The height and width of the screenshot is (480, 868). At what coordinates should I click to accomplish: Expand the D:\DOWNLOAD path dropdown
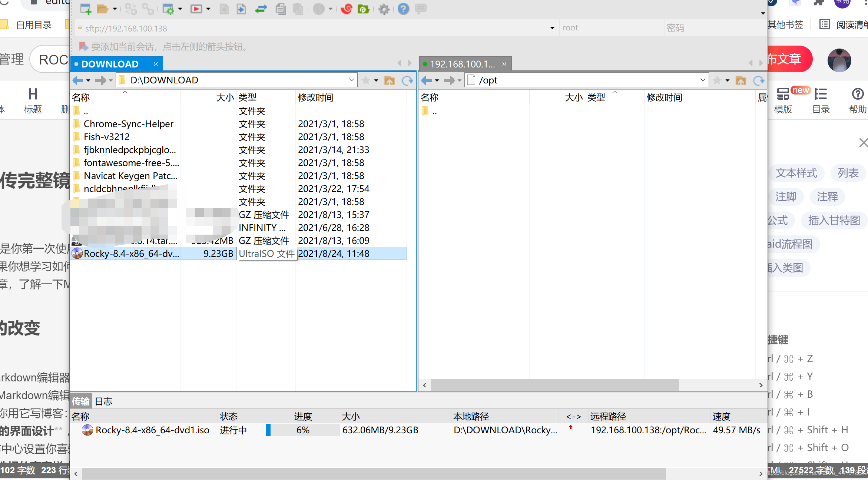click(x=351, y=80)
